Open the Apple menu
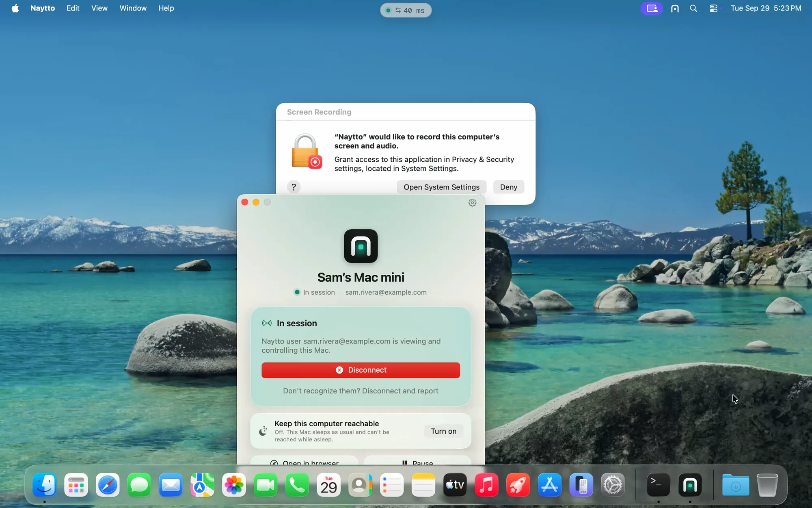This screenshot has width=812, height=508. (15, 8)
